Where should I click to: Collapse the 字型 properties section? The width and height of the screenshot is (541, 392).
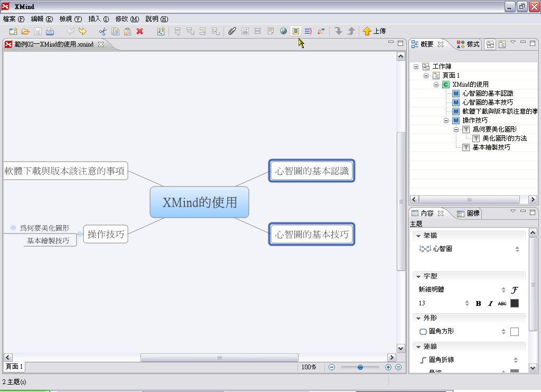click(x=418, y=277)
